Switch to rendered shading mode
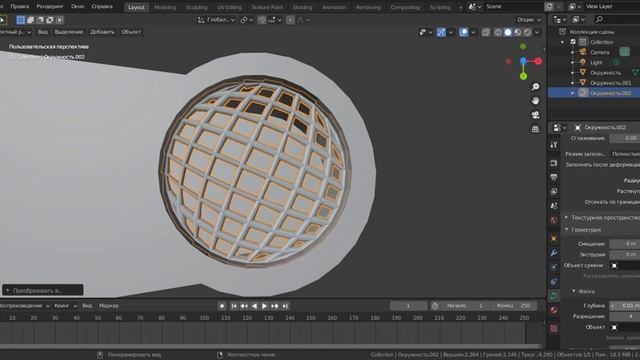Viewport: 640px width, 360px height. point(527,32)
